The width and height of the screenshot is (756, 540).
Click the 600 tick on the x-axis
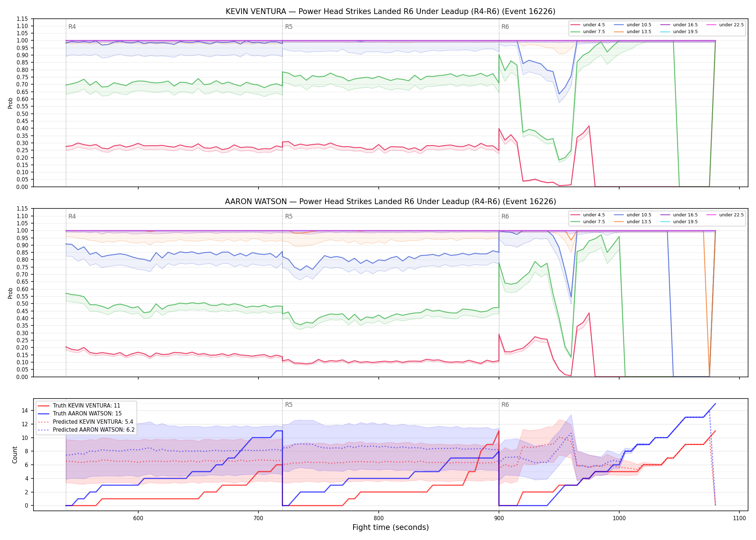(138, 518)
